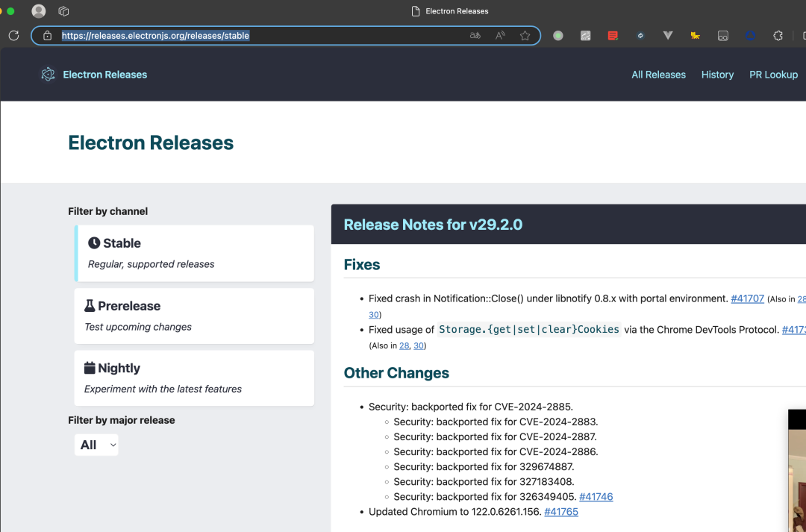Viewport: 806px width, 532px height.
Task: Click the Storage.{get|set|clear}Cookies code text
Action: point(529,330)
